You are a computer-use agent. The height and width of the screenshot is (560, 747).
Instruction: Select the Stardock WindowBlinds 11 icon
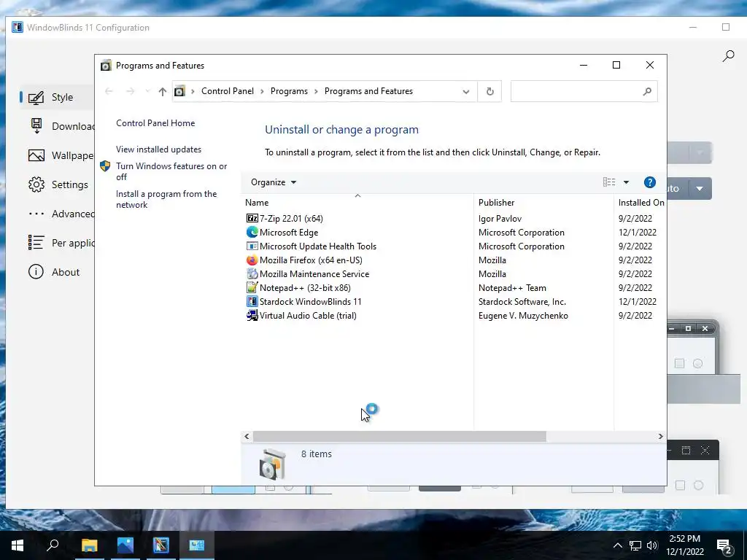point(252,301)
